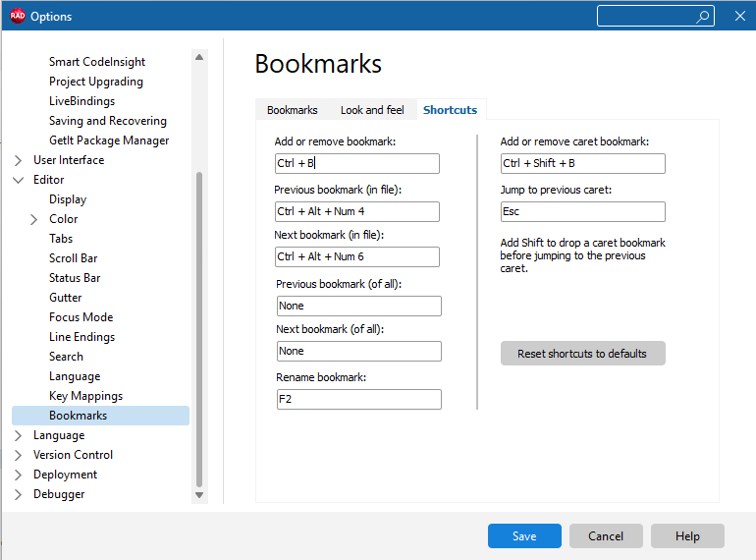Select the User Interface item
The image size is (756, 560).
coord(69,160)
